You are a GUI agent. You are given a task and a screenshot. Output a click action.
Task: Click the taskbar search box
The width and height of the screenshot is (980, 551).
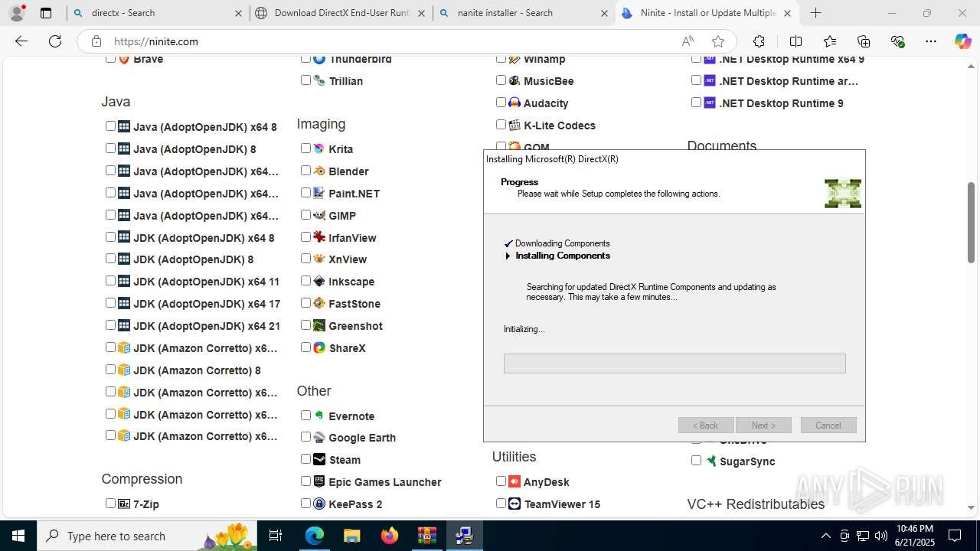coord(148,536)
